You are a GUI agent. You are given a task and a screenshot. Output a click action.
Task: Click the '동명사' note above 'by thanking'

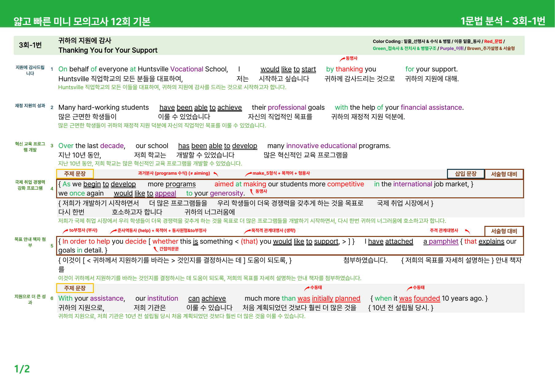coord(351,58)
